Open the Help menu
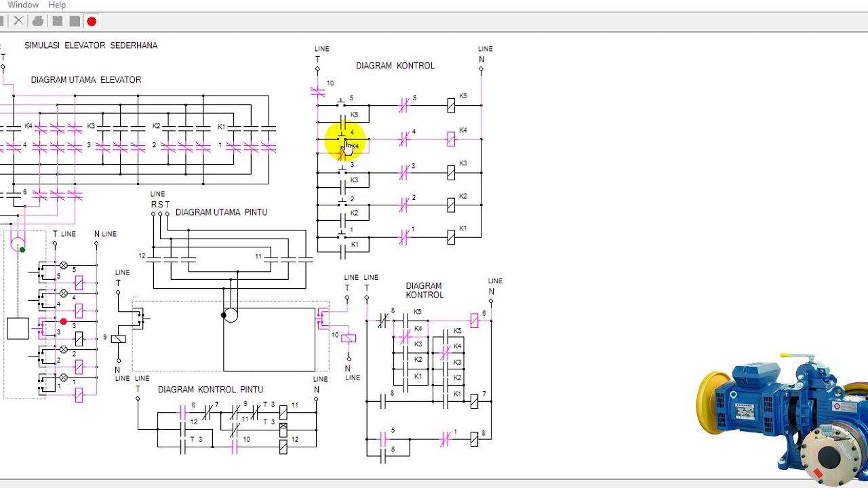The width and height of the screenshot is (868, 488). (57, 5)
